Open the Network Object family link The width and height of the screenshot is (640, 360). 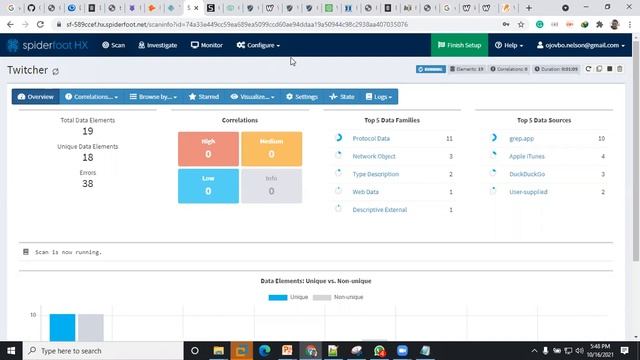coord(374,156)
